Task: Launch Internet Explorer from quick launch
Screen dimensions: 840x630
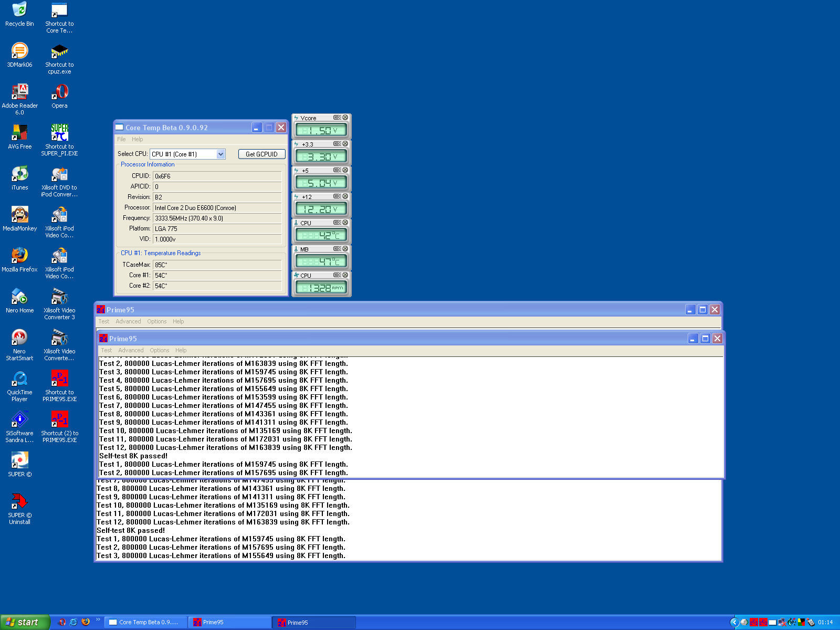Action: click(73, 622)
